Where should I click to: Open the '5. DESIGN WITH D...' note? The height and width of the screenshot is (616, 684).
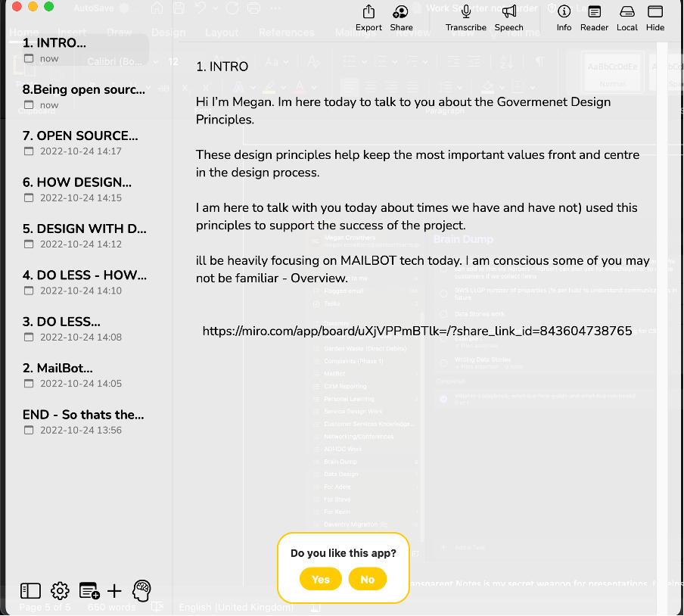point(84,235)
